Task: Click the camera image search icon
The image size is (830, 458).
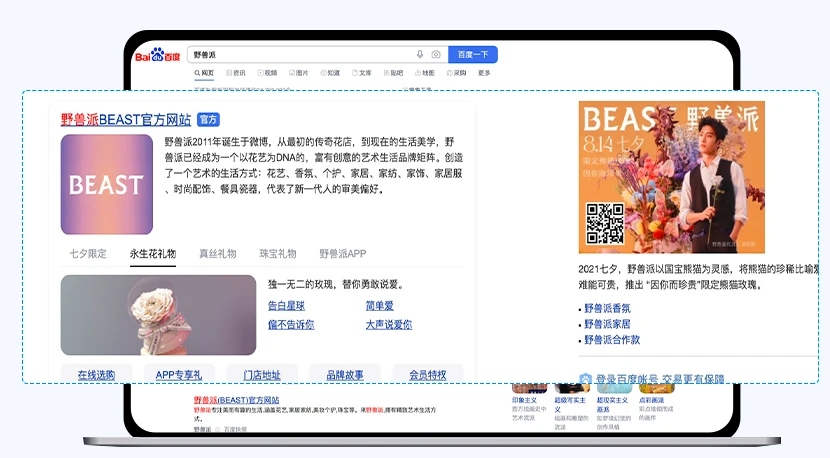Action: pos(435,55)
